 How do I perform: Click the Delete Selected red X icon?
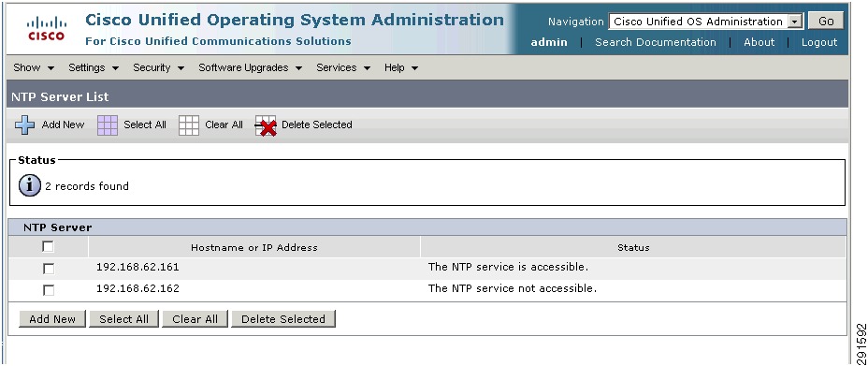266,126
